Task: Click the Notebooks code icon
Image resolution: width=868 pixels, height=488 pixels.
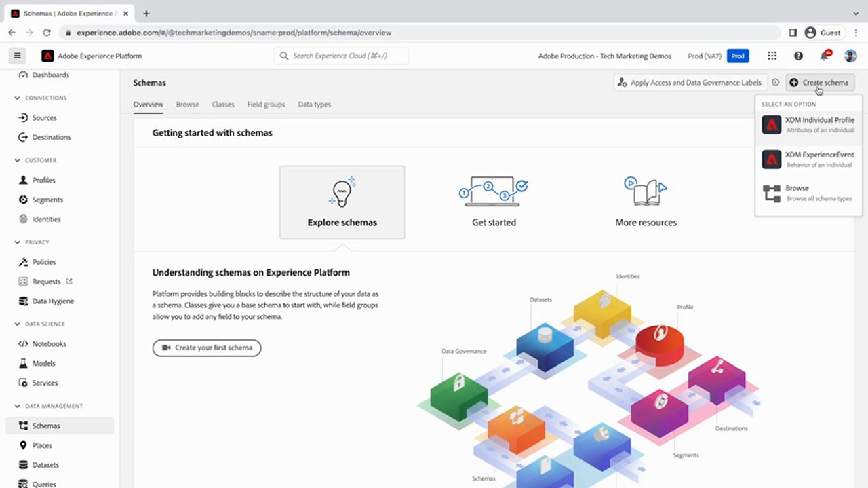Action: tap(23, 344)
